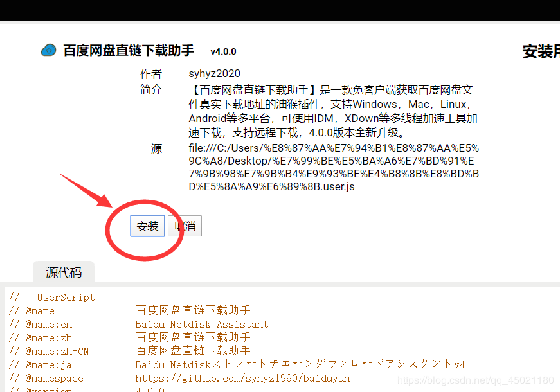The height and width of the screenshot is (392, 560).
Task: Click the description paragraph starting 【百度网盘直链下载助手】
Action: coord(333,111)
